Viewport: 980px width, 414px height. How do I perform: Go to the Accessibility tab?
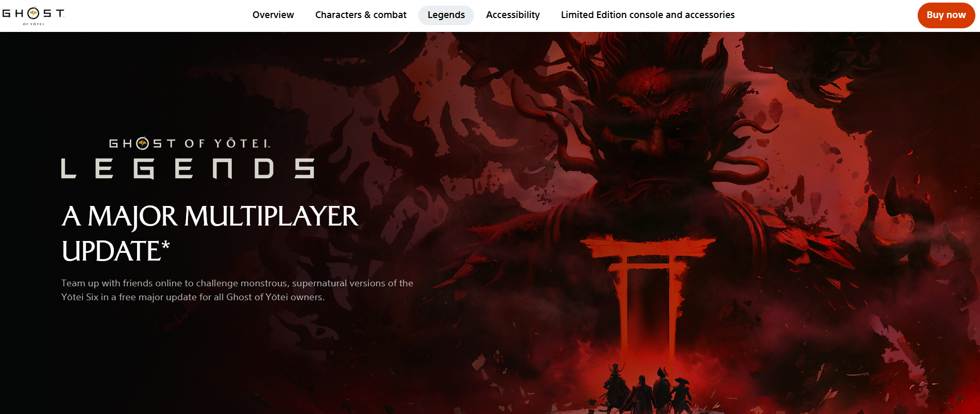[x=513, y=15]
